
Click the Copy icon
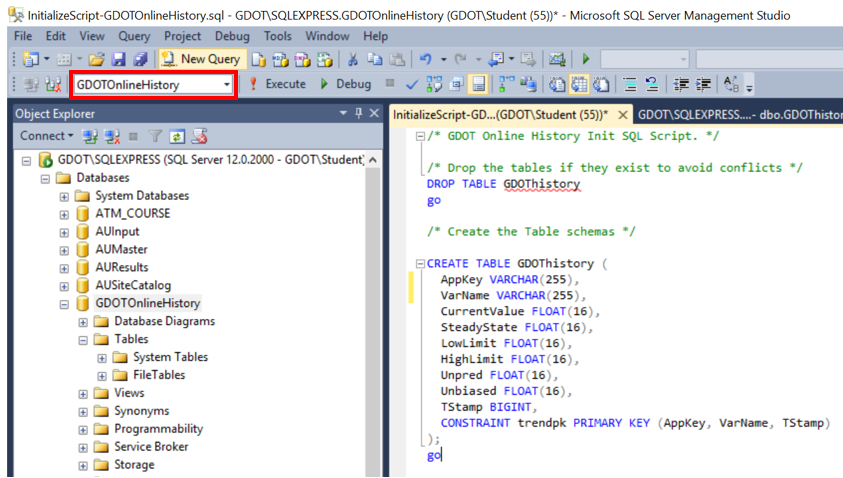click(375, 59)
